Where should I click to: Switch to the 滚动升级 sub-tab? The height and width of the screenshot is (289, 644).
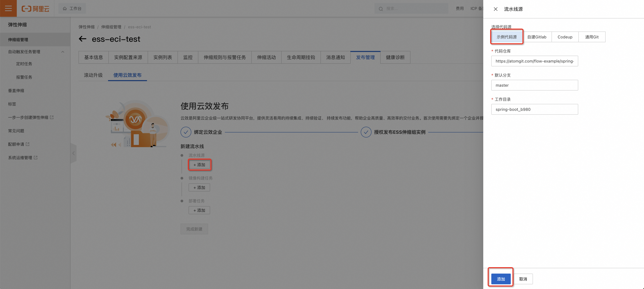pyautogui.click(x=93, y=75)
